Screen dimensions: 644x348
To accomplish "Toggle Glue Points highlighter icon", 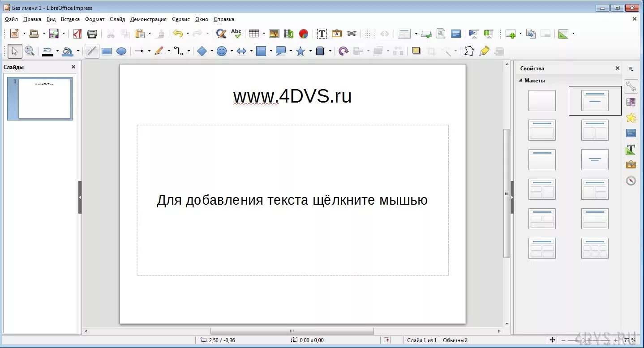I will click(x=484, y=51).
